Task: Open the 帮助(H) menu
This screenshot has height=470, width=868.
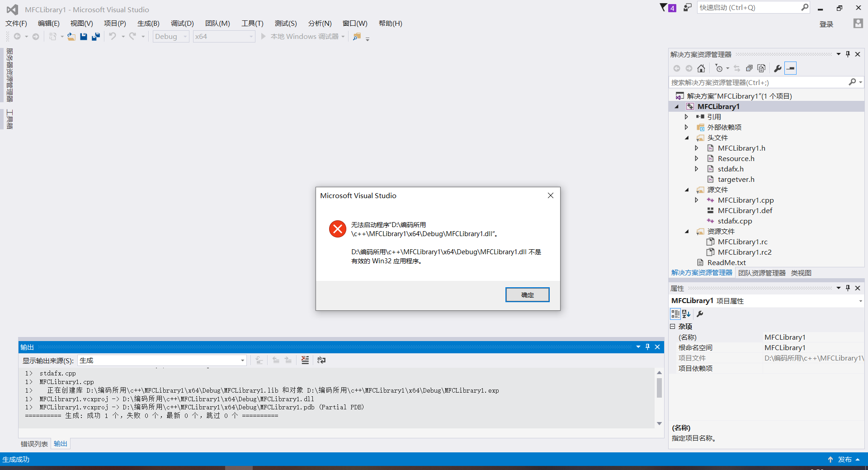Action: click(x=390, y=23)
